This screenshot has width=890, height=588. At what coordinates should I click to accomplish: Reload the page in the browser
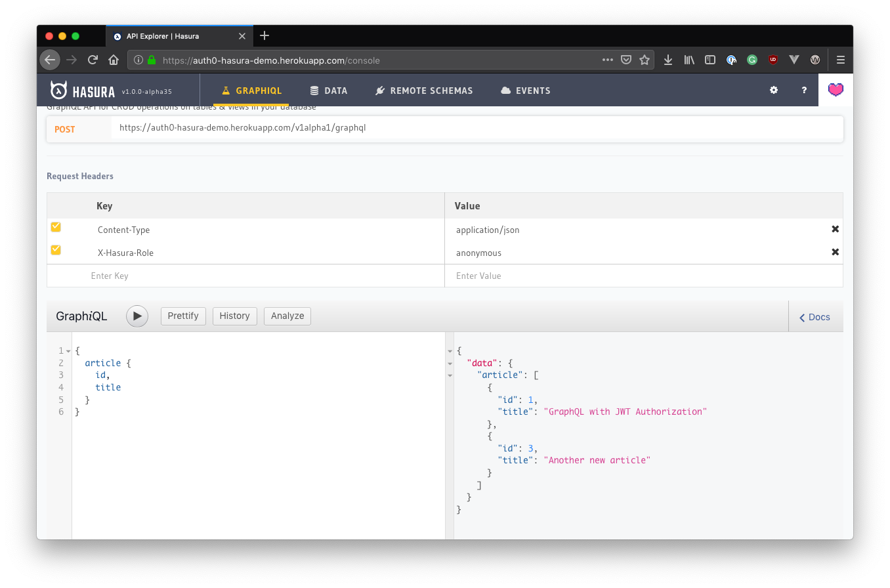pos(93,60)
